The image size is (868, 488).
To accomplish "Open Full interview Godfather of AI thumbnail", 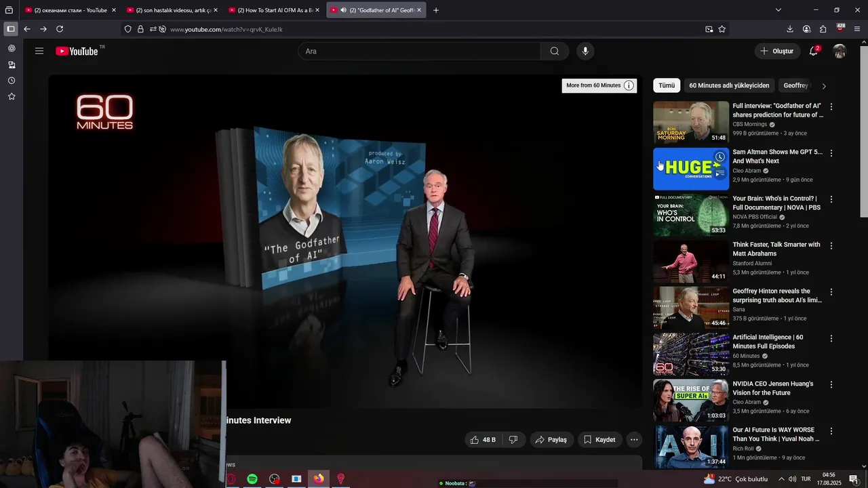I will pos(691,123).
